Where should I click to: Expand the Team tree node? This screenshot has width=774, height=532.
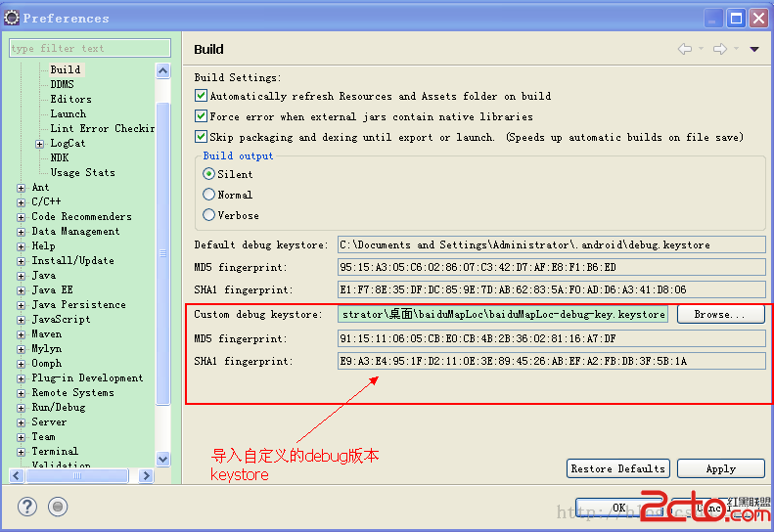click(x=21, y=437)
